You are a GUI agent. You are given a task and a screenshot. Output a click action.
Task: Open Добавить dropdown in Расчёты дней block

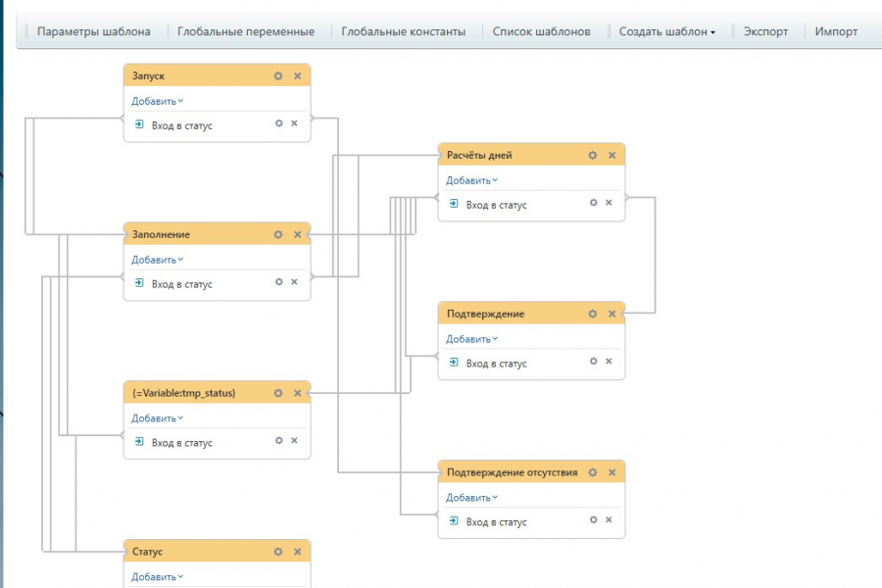point(471,180)
